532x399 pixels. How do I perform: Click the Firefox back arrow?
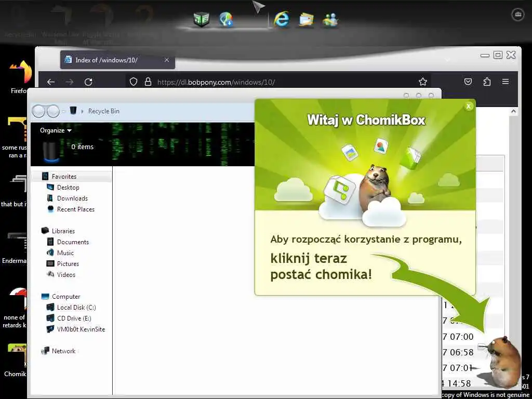coord(51,82)
